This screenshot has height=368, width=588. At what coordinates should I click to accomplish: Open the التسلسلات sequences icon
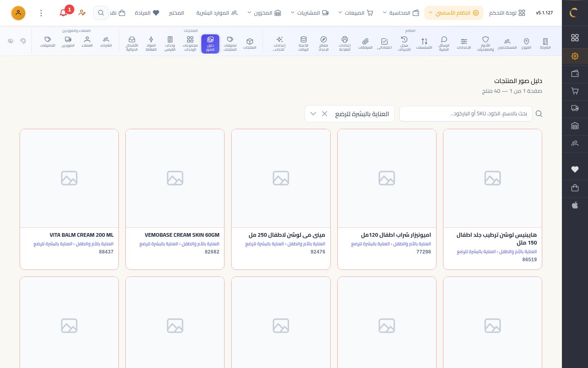[x=424, y=43]
